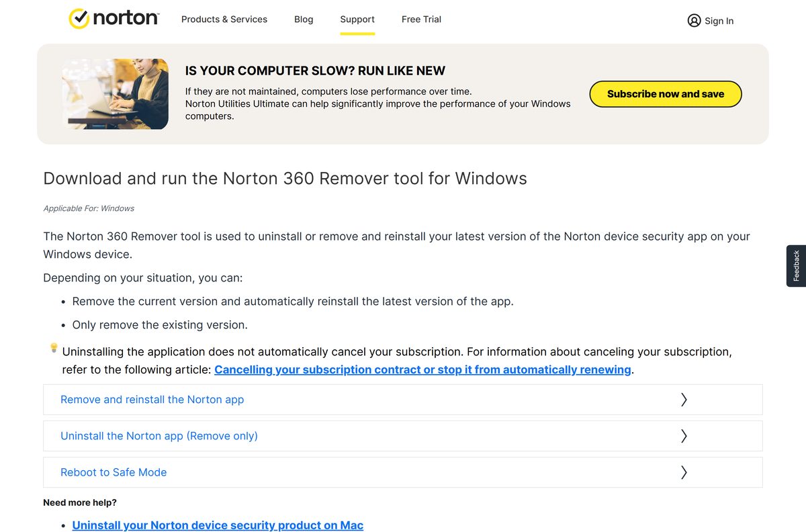Open Uninstall your Norton device security product on Mac
Viewport: 806px width, 532px height.
point(218,525)
